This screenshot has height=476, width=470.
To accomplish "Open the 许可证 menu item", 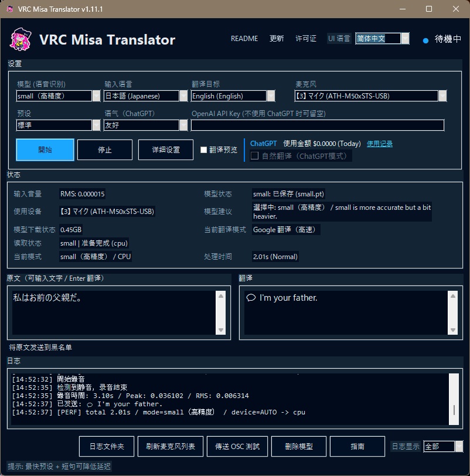I will (306, 39).
